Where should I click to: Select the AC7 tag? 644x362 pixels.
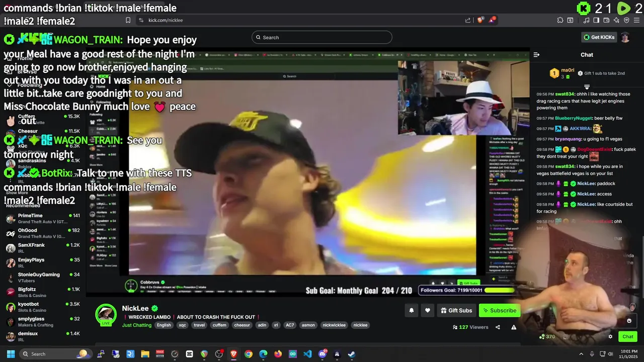click(290, 325)
